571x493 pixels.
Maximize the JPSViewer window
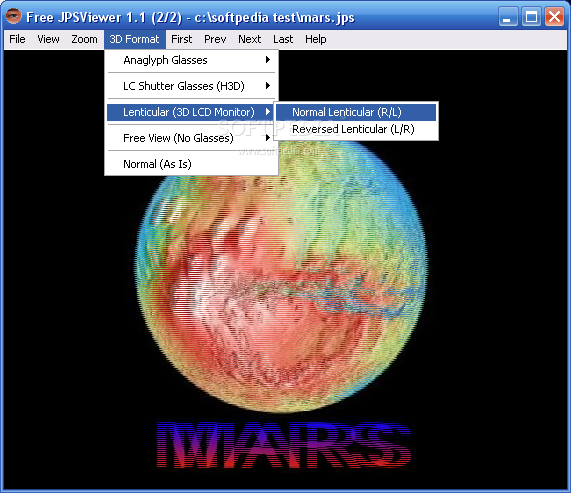[x=531, y=17]
